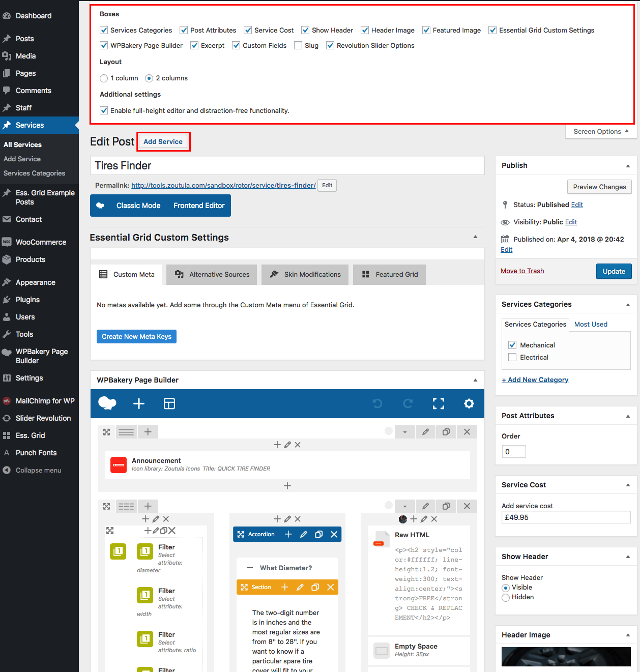
Task: Collapse the Publish box
Action: (x=628, y=166)
